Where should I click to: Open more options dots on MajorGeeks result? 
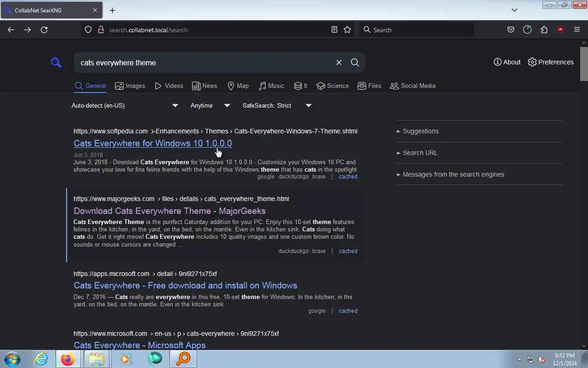[332, 251]
